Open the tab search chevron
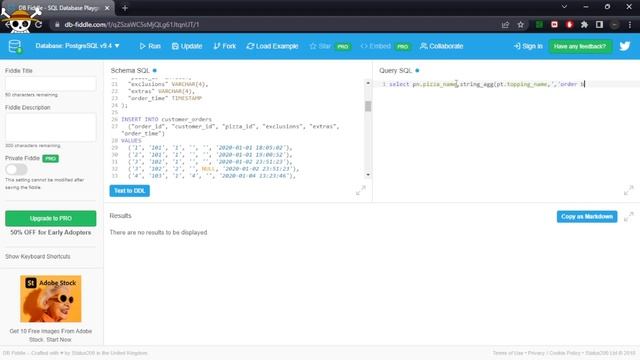The height and width of the screenshot is (360, 640). [x=564, y=7]
